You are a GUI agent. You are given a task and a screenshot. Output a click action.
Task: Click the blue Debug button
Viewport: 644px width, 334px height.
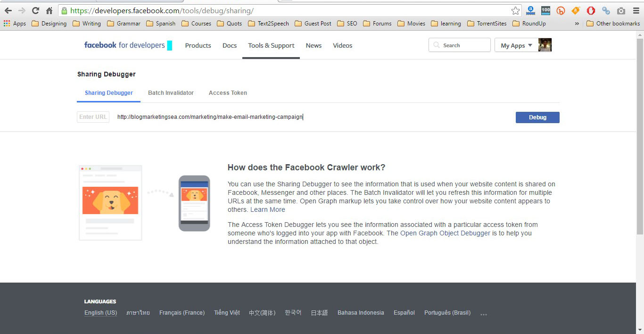pos(537,117)
